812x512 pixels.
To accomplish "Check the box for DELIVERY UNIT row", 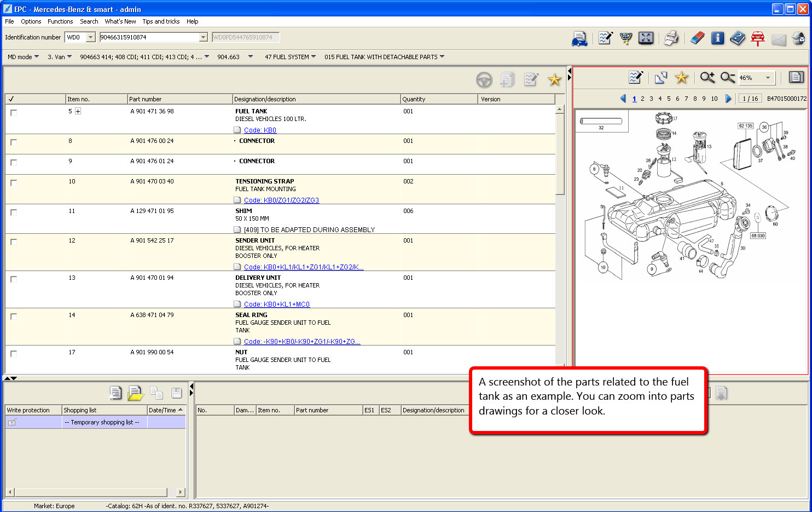I will coord(14,279).
